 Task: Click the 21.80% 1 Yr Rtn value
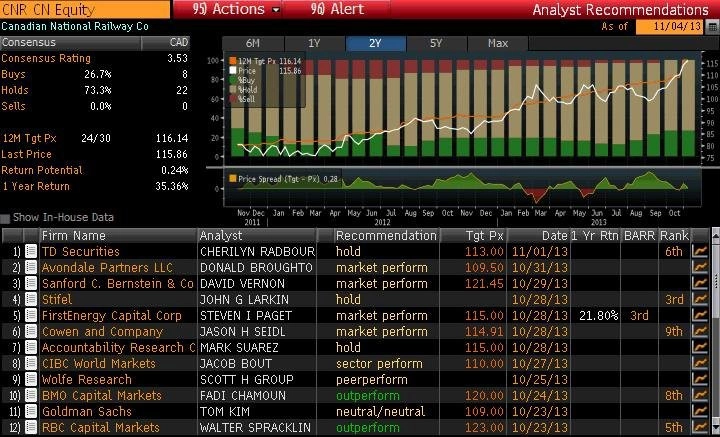tap(599, 315)
